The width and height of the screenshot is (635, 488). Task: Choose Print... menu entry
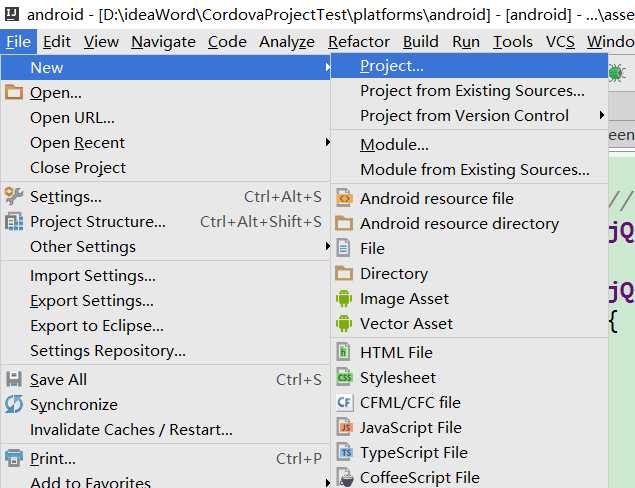coord(165,458)
